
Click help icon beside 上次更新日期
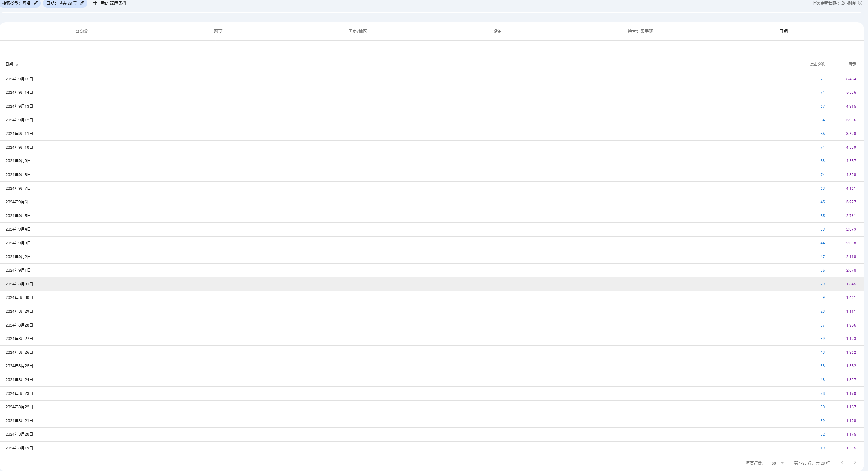pyautogui.click(x=860, y=3)
